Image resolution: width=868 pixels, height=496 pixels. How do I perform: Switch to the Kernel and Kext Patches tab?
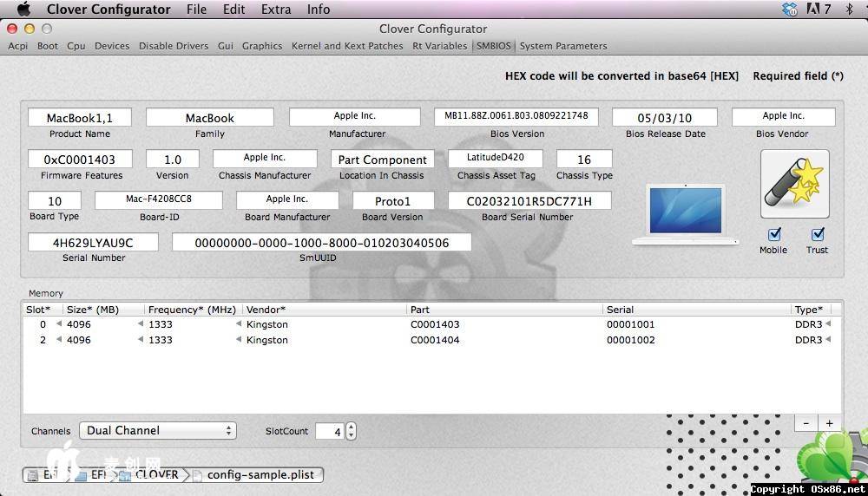tap(347, 46)
